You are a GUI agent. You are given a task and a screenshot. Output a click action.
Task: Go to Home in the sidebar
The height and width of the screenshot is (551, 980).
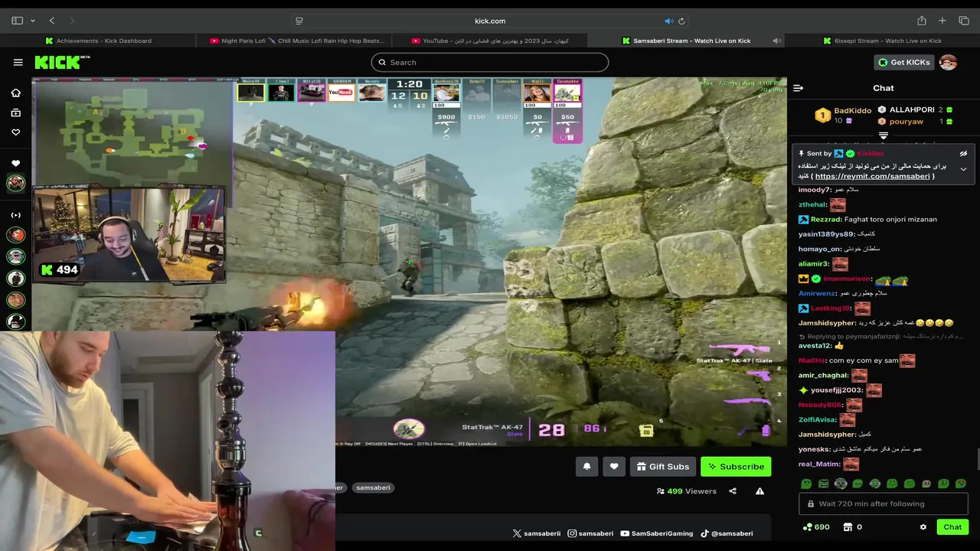coord(15,93)
